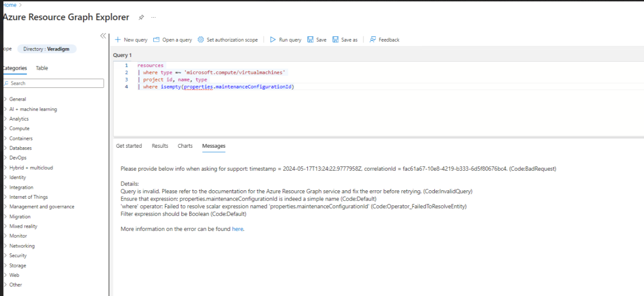Select the Messages tab

coord(214,146)
